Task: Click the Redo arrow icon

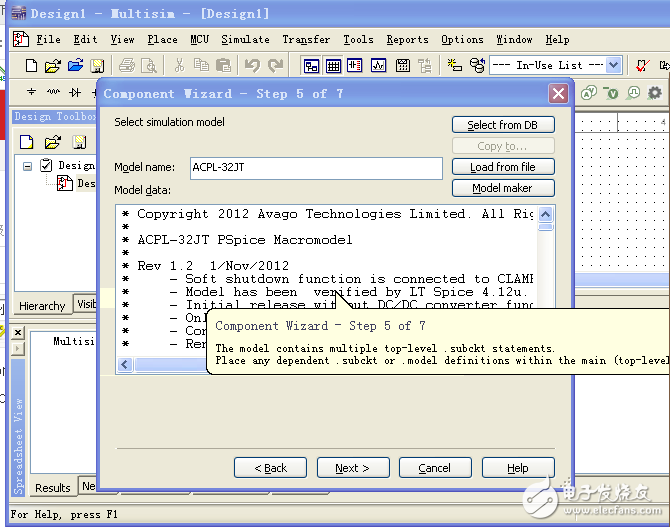Action: click(x=275, y=65)
